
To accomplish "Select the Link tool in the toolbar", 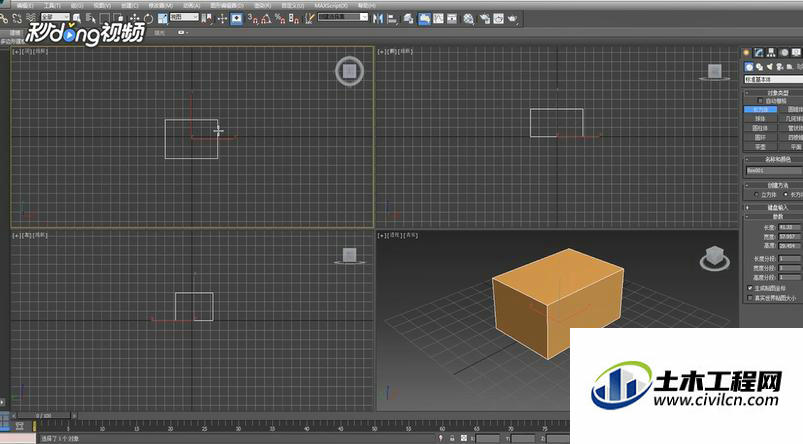I will tap(4, 19).
